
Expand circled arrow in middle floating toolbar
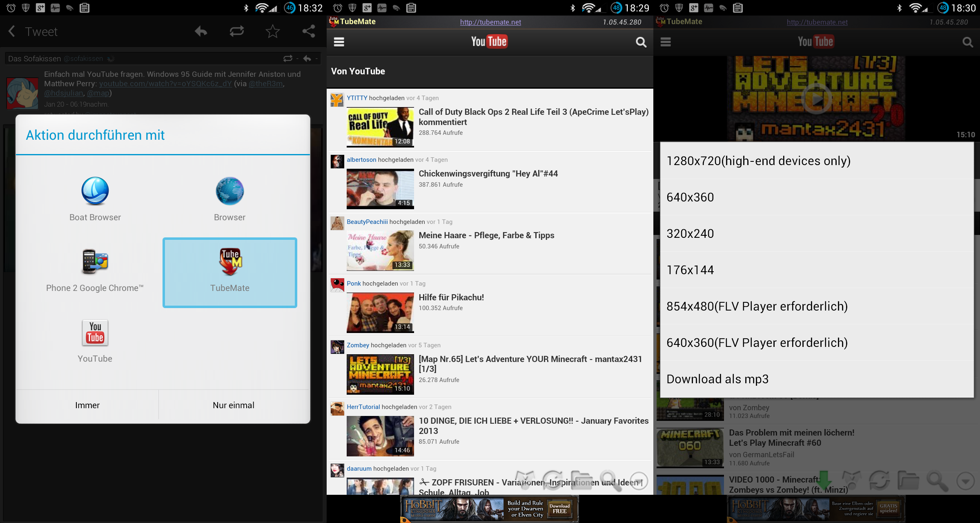[x=639, y=481]
